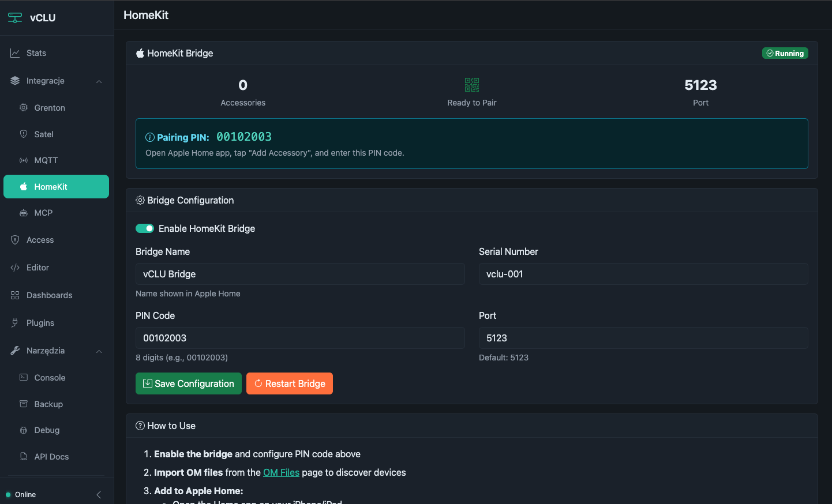This screenshot has height=504, width=832.
Task: Click the Pairing PIN info icon
Action: pos(150,137)
